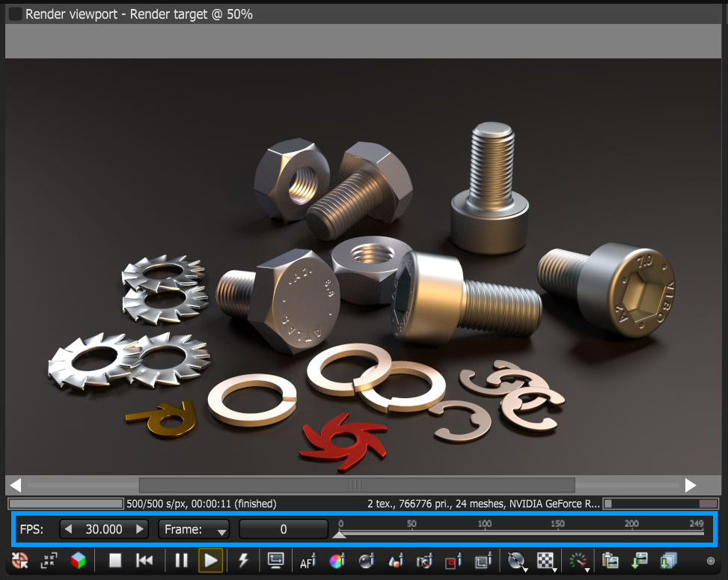Viewport: 728px width, 580px height.
Task: Activate the camera focus picker tool
Action: pos(423,561)
